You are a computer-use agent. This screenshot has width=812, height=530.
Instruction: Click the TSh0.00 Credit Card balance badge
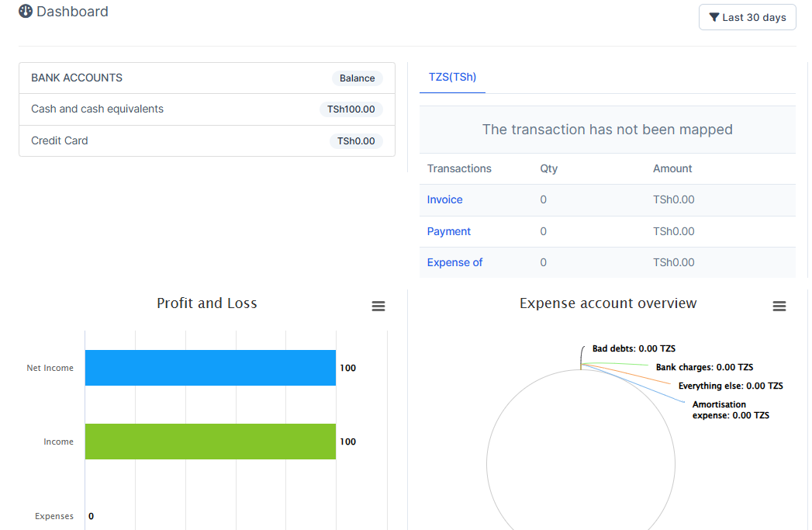tap(356, 141)
